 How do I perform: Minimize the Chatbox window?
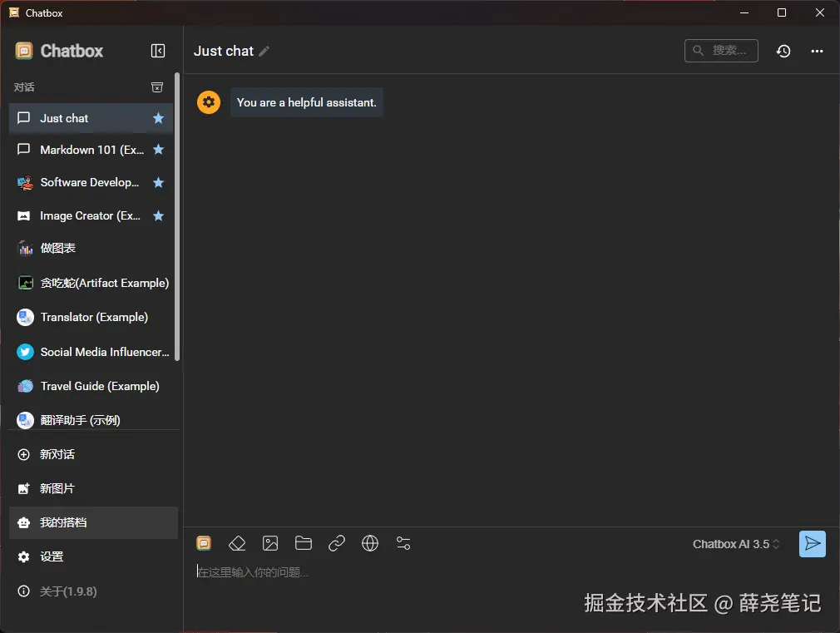tap(744, 12)
